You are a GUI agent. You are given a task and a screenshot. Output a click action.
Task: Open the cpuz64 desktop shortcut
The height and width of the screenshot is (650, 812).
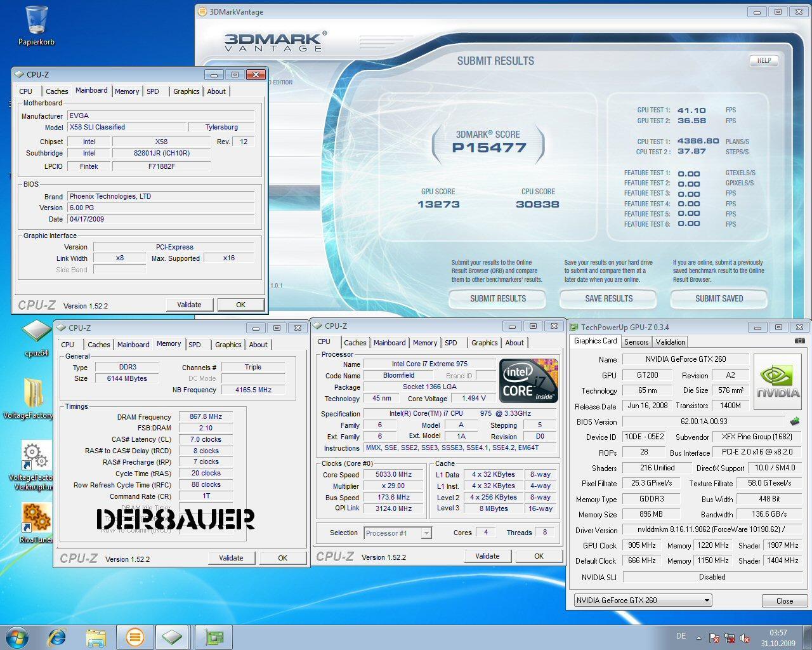point(36,338)
